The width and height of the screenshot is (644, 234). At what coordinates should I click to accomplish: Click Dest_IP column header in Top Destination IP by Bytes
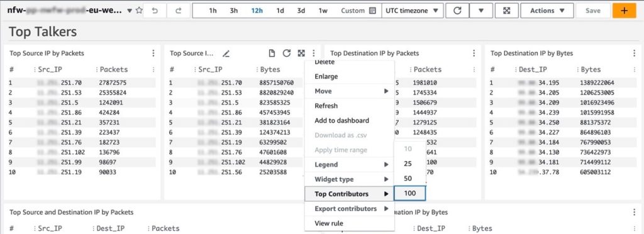coord(533,70)
